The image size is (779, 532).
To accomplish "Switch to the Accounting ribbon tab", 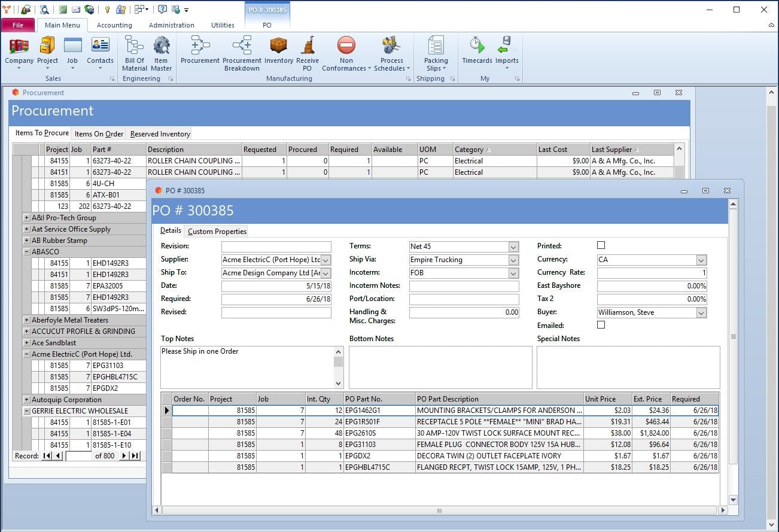I will [x=114, y=25].
